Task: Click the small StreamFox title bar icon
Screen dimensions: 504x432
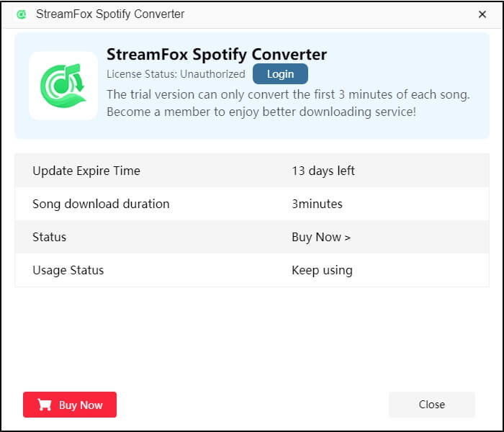Action: (22, 14)
